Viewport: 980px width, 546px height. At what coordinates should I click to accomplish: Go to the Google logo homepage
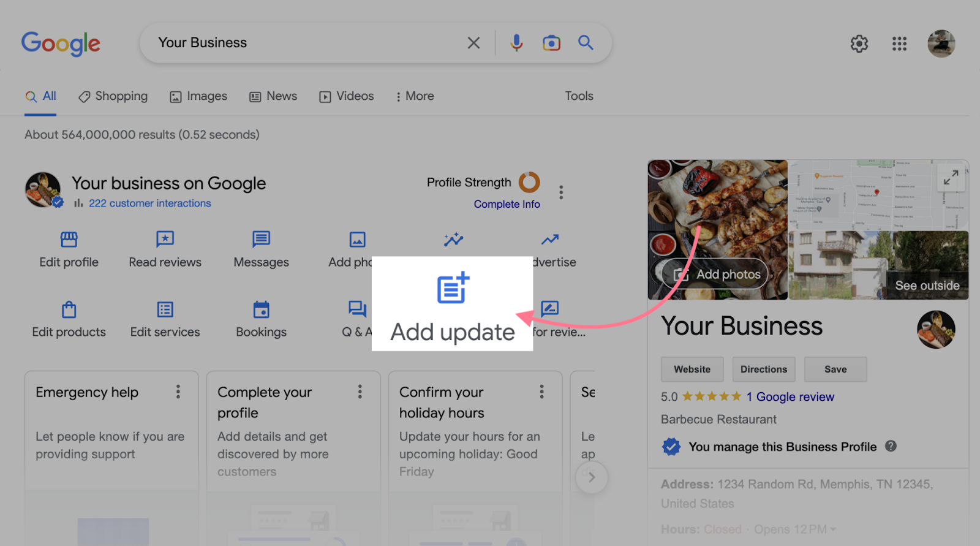(x=61, y=44)
